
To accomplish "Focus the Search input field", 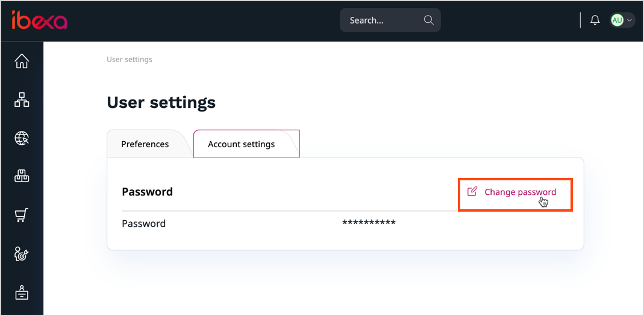I will tap(383, 20).
